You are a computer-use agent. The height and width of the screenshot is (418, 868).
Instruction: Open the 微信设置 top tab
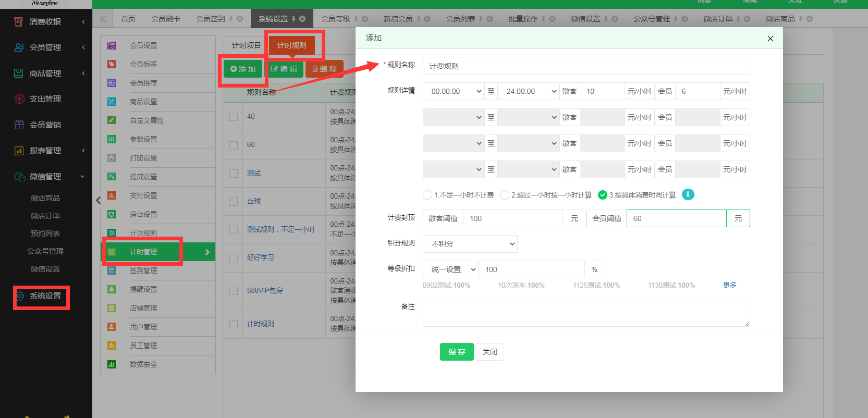coord(585,19)
